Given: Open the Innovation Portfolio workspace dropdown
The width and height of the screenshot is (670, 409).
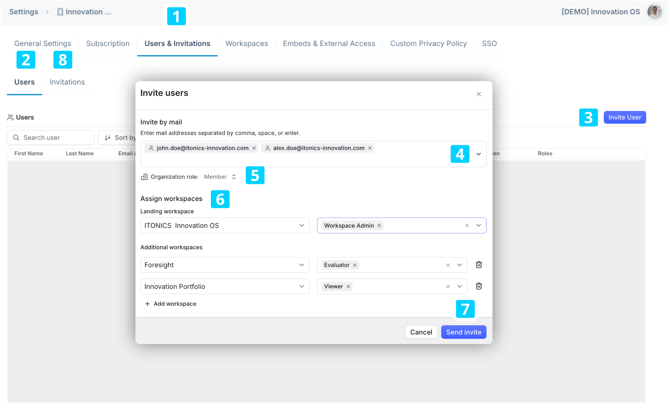Looking at the screenshot, I should (301, 286).
